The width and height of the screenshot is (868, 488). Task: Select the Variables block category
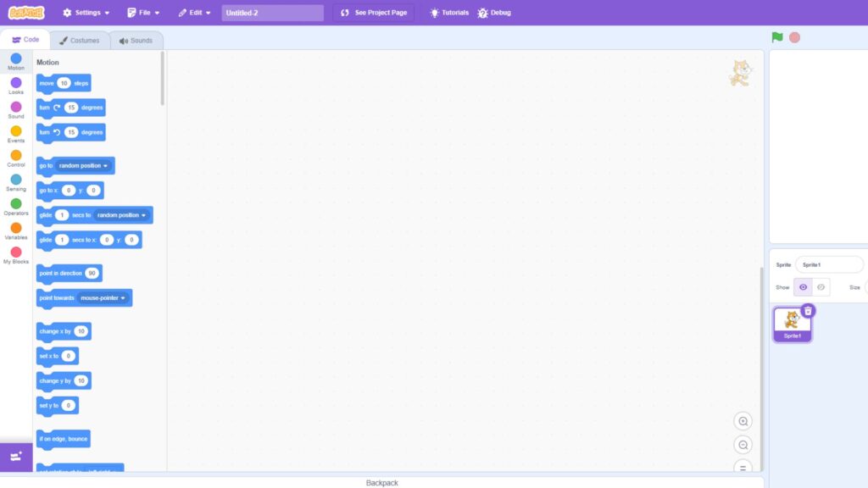pyautogui.click(x=16, y=231)
